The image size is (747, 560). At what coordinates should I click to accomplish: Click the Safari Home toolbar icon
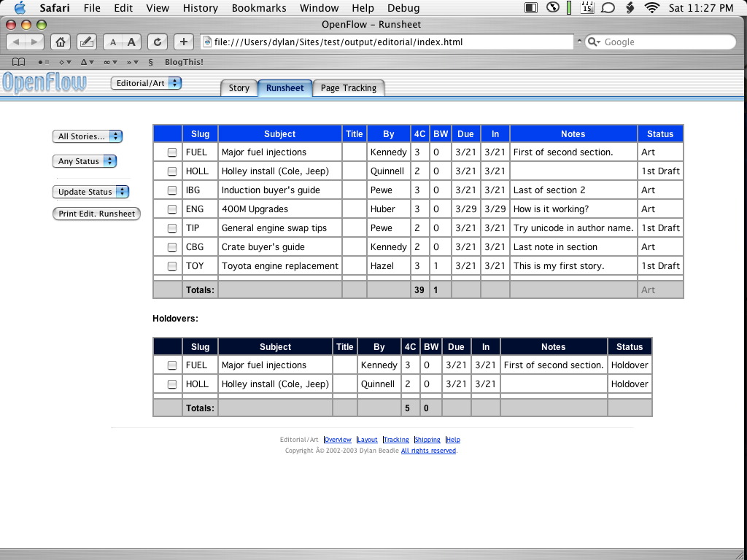(61, 42)
